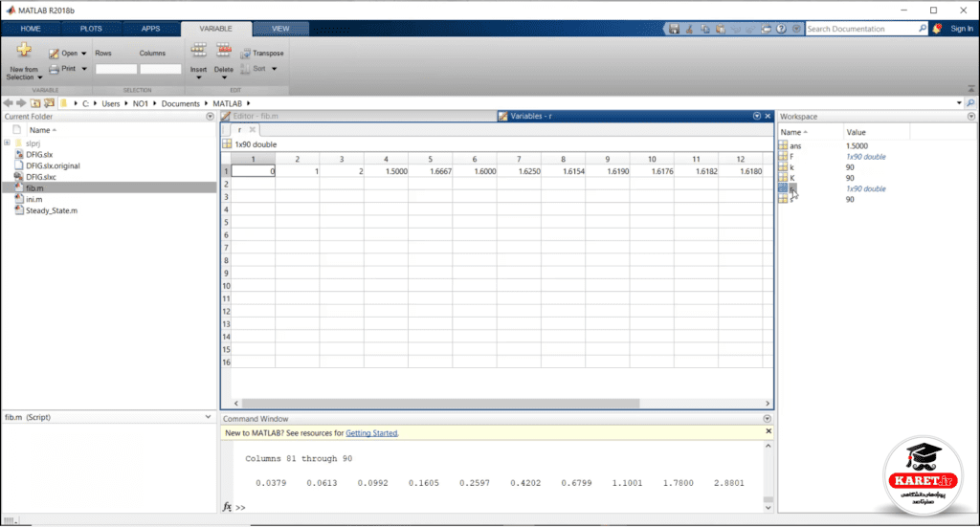Viewport: 980px width, 527px height.
Task: Click the Getting Started link
Action: pyautogui.click(x=371, y=432)
